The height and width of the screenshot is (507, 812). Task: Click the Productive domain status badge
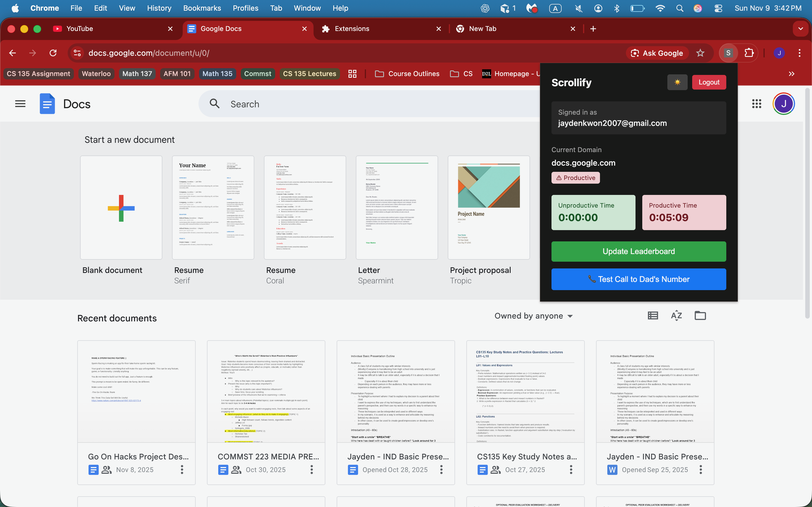click(x=575, y=178)
